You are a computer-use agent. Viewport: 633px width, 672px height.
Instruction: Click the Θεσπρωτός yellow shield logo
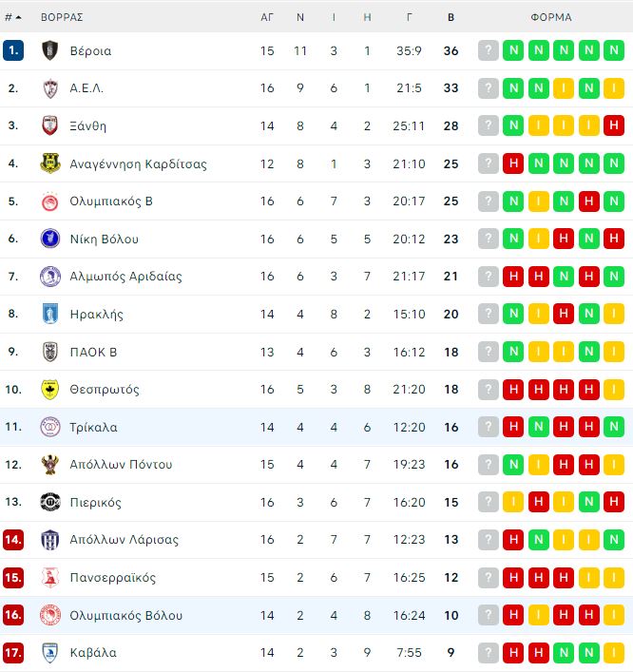coord(50,390)
